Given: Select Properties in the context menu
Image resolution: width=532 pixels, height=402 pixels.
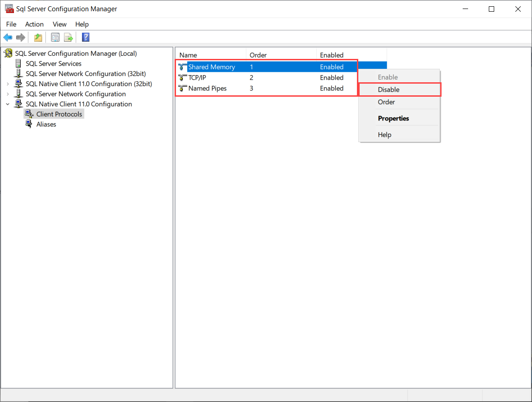Looking at the screenshot, I should 393,118.
